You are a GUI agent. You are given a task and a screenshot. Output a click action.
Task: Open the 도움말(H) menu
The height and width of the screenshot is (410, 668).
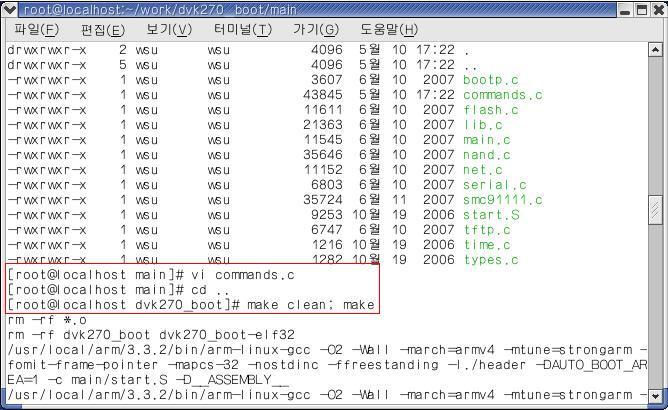pyautogui.click(x=389, y=29)
